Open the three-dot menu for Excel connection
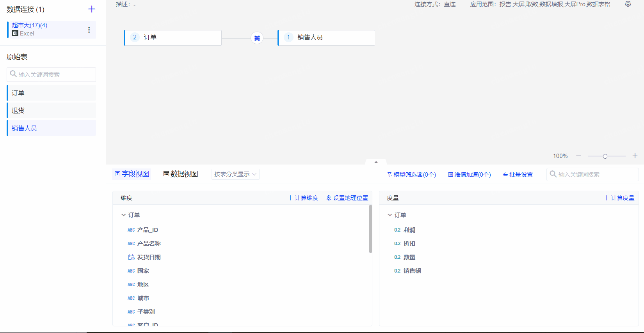The width and height of the screenshot is (644, 333). (89, 30)
